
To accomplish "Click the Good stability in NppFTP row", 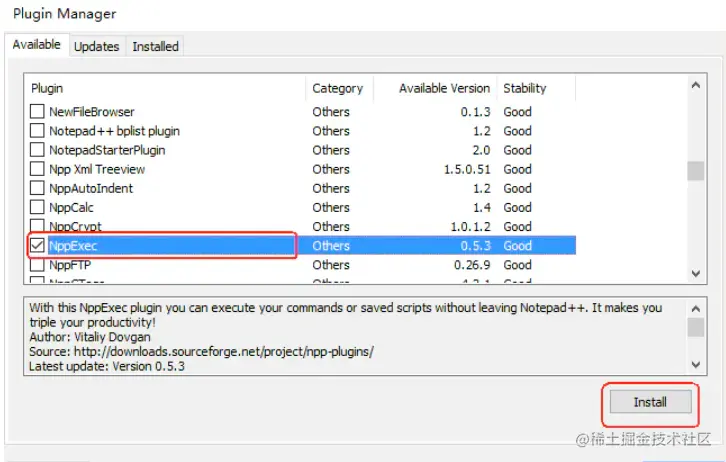I will [518, 265].
